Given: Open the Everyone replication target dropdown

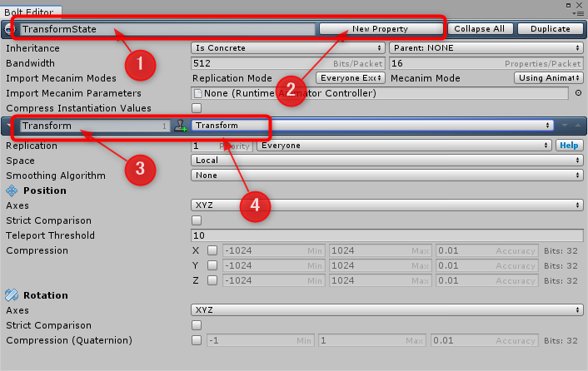Looking at the screenshot, I should tap(404, 146).
